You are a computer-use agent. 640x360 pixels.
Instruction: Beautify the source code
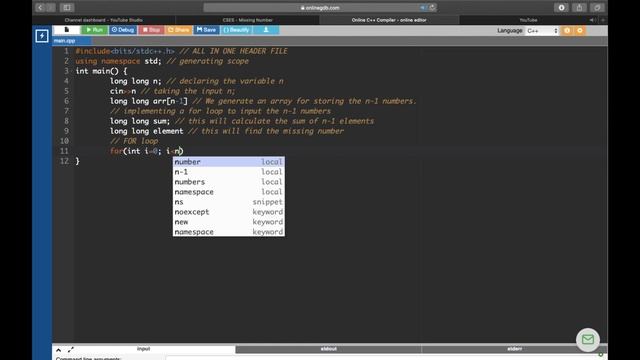click(x=236, y=30)
